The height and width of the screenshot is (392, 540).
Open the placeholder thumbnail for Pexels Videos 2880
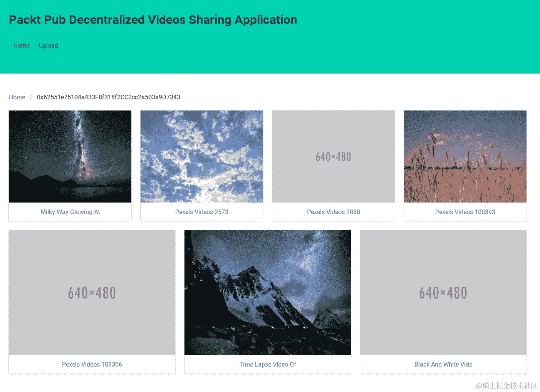pos(334,156)
